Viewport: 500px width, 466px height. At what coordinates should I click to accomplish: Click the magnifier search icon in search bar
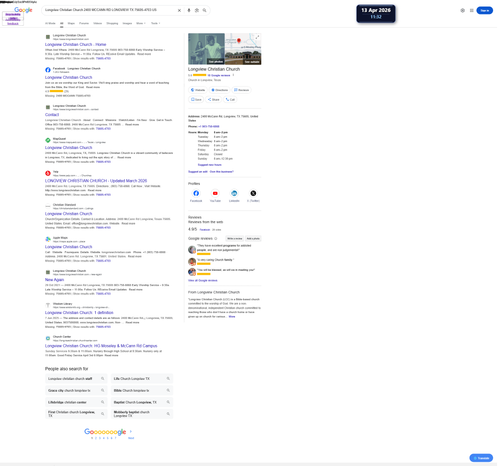tap(205, 10)
